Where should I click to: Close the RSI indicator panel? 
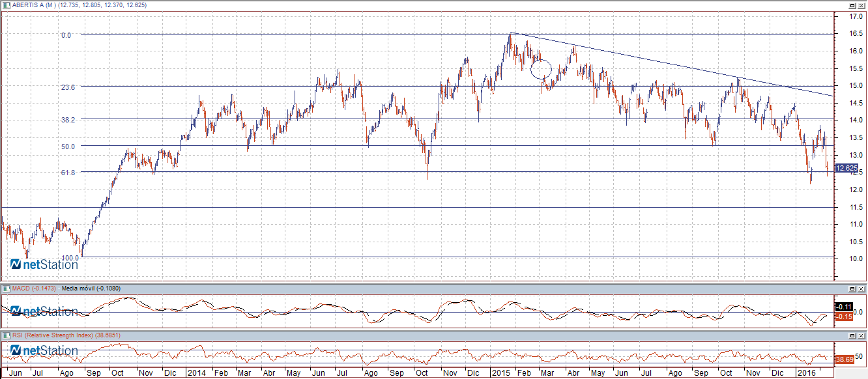[861, 335]
